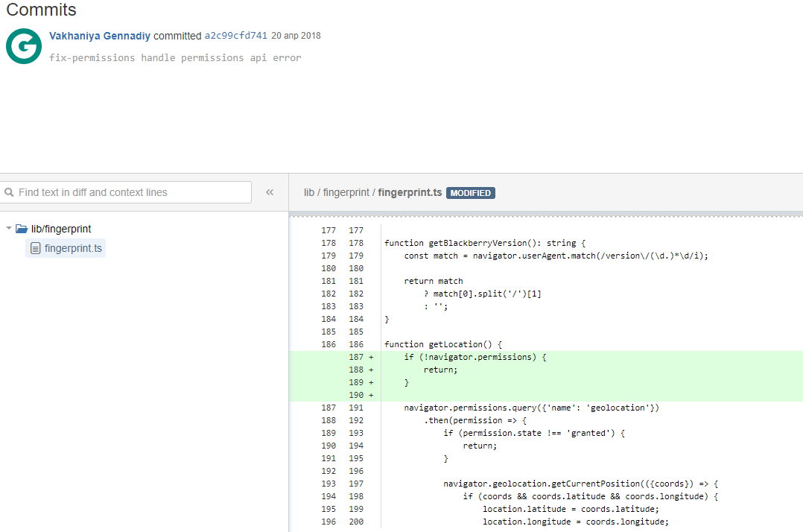Click old line number 177 in the gutter
Viewport: 803px width, 532px height.
click(328, 230)
